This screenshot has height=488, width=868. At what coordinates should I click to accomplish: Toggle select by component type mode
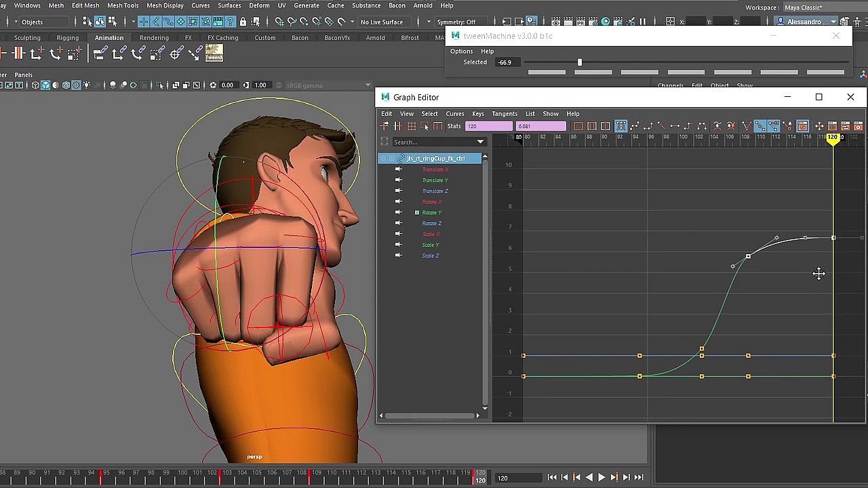tap(112, 22)
